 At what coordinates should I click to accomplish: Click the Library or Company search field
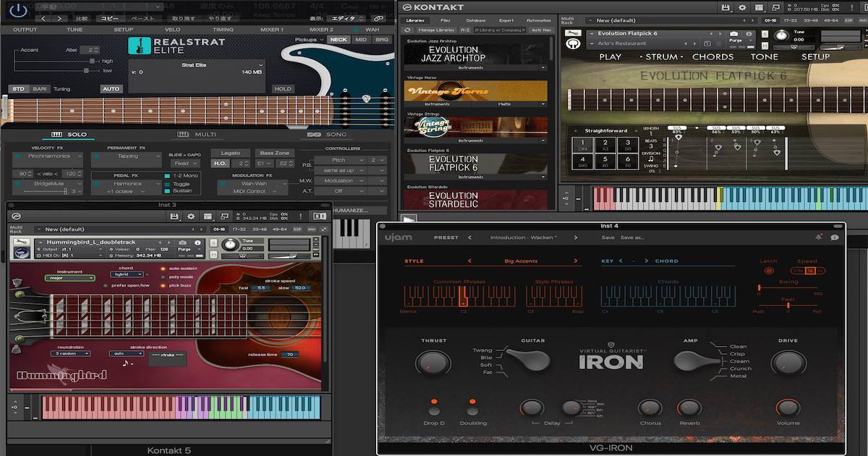[x=499, y=30]
